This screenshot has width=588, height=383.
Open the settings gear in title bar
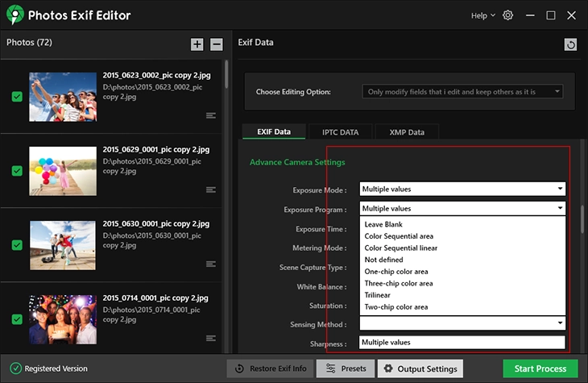(x=507, y=15)
